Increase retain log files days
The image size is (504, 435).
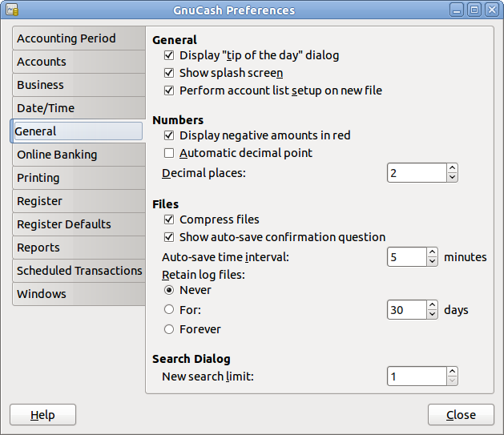click(x=433, y=305)
